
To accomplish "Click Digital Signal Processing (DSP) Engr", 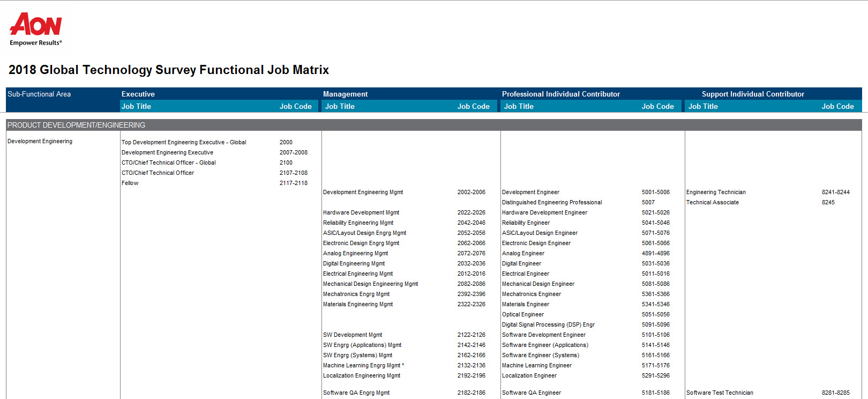I will 548,324.
